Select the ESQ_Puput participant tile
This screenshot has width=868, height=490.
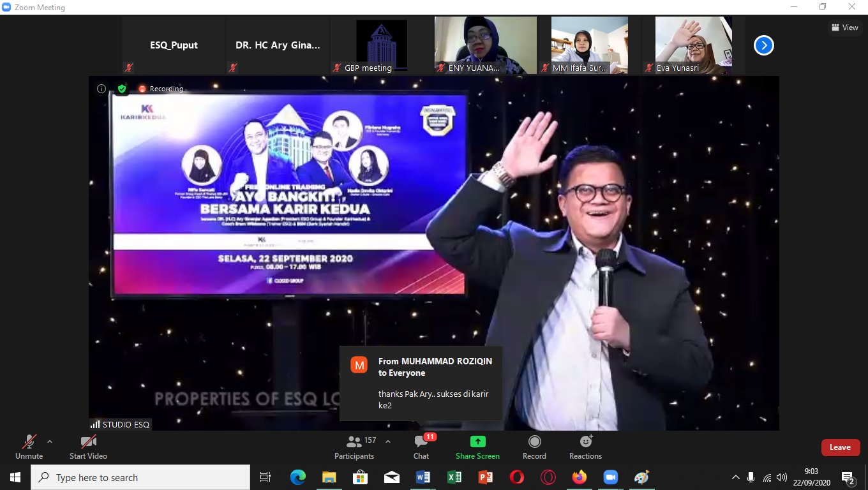point(174,45)
